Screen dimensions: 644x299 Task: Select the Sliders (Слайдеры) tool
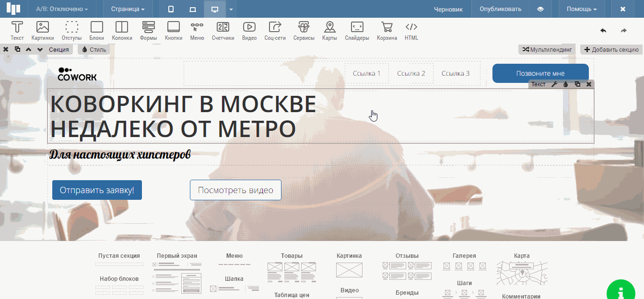click(x=357, y=31)
